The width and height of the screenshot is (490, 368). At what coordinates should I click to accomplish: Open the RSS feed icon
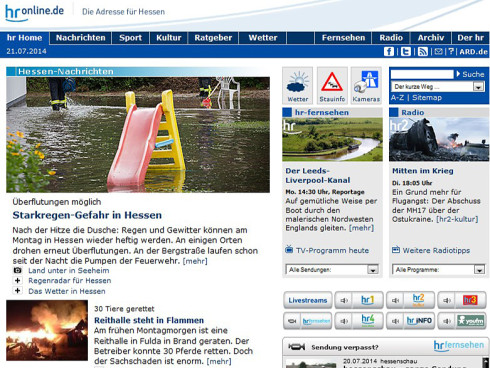pos(423,51)
